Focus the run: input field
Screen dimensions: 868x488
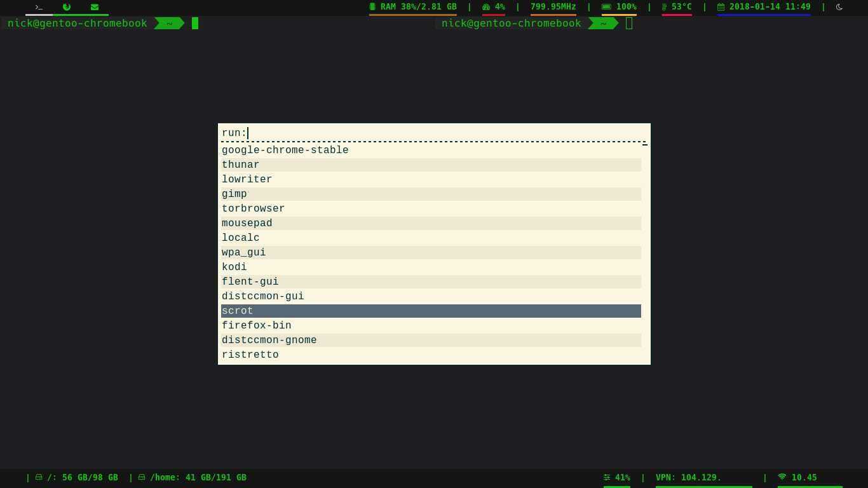coord(434,133)
